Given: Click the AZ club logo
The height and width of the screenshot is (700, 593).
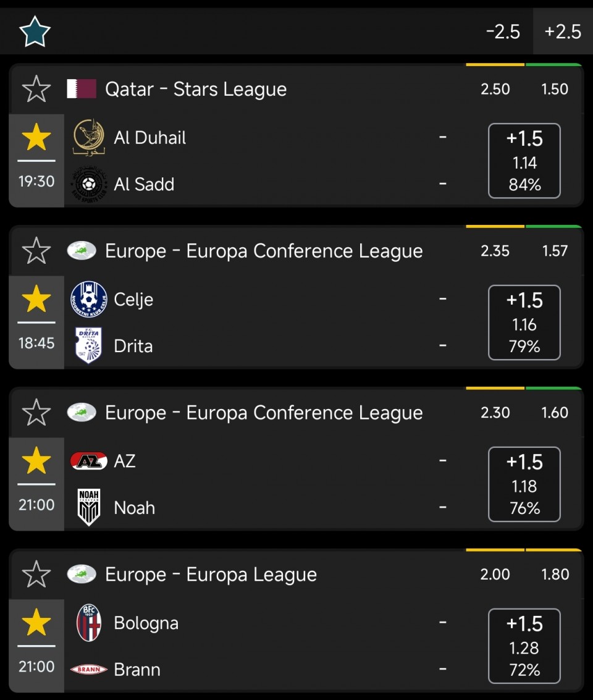Looking at the screenshot, I should click(89, 461).
